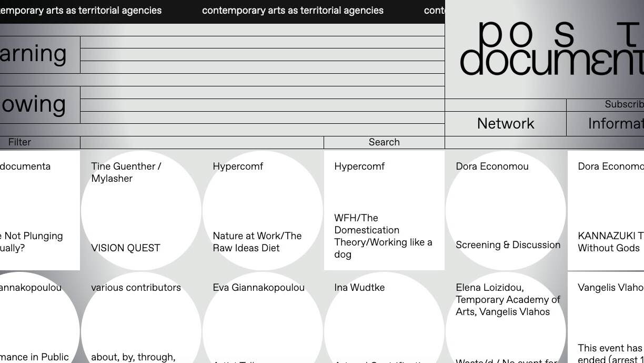The height and width of the screenshot is (363, 644).
Task: Expand the Filter panel
Action: [x=20, y=142]
